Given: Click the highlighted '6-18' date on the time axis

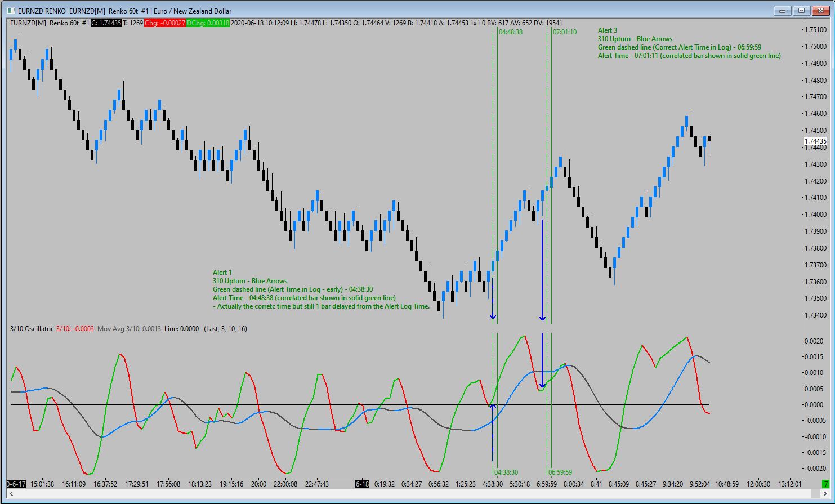Looking at the screenshot, I should (363, 484).
